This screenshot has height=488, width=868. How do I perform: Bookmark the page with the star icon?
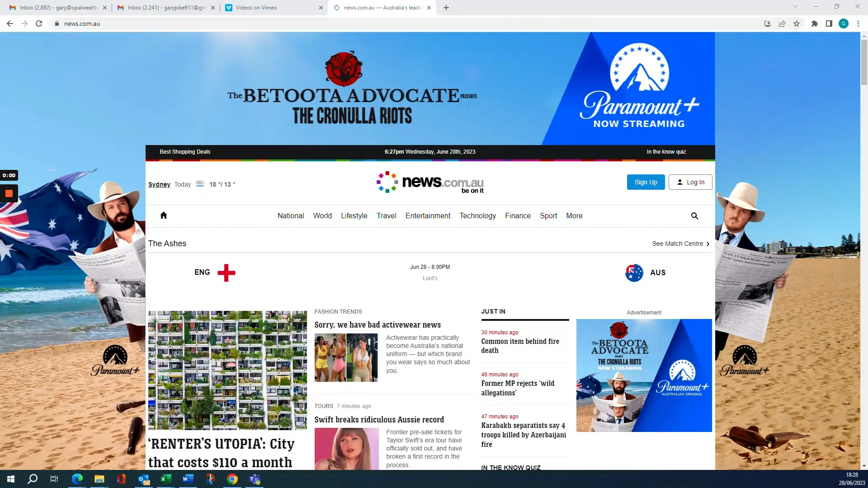pos(797,23)
